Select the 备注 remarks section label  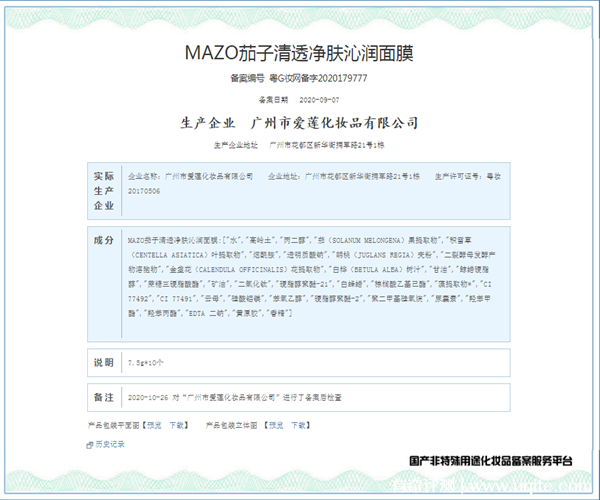coord(103,397)
